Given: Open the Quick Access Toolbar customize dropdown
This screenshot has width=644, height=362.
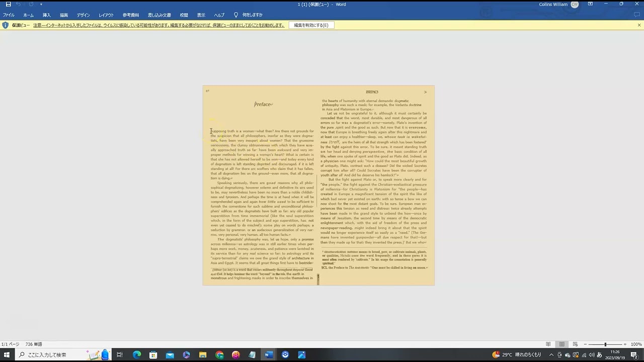Looking at the screenshot, I should click(41, 4).
